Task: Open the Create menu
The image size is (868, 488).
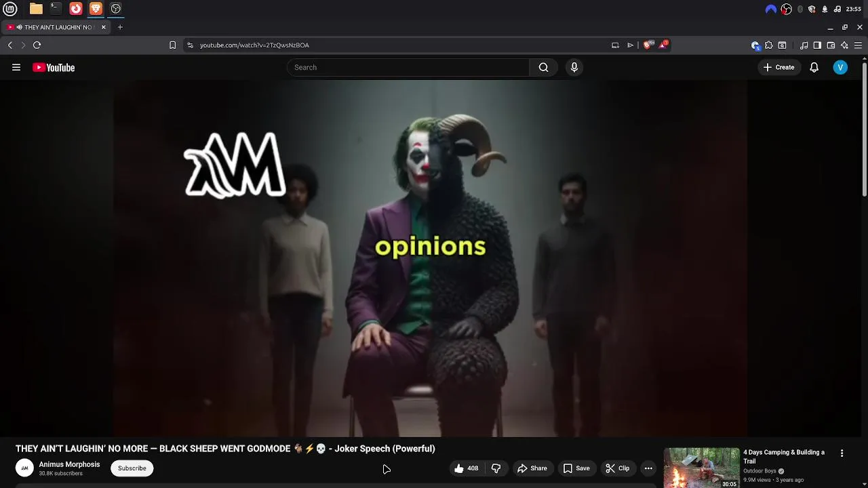Action: (x=778, y=67)
